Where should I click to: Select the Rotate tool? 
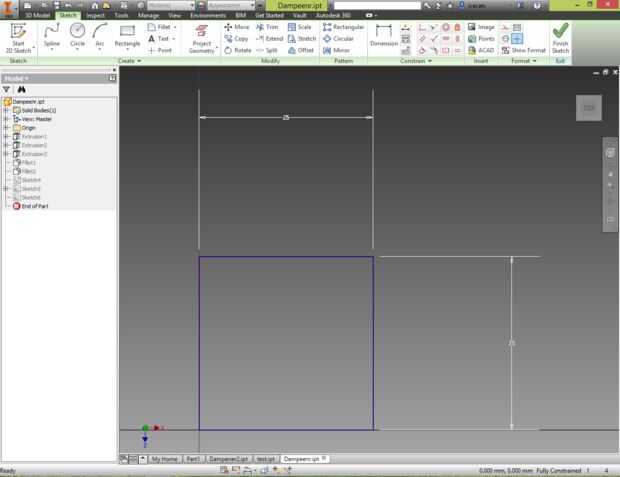point(238,50)
